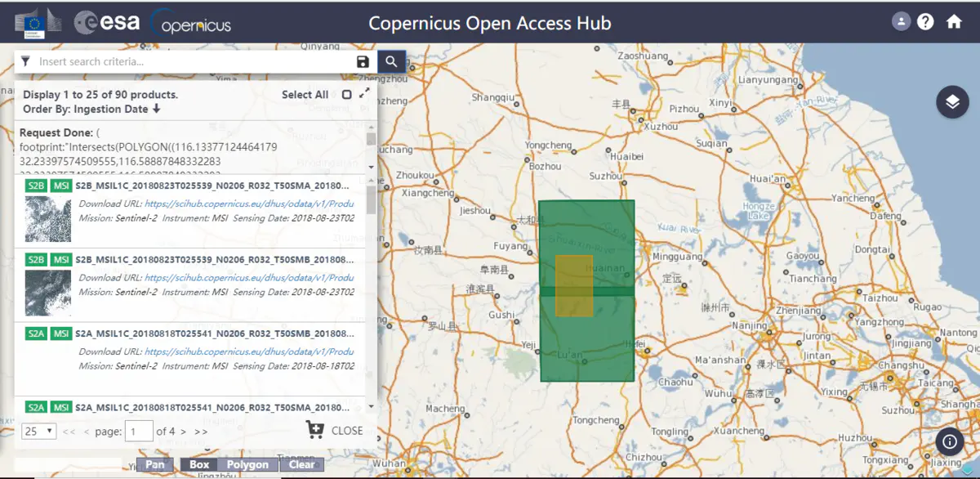Click results list scrollbar thumb

(371, 199)
